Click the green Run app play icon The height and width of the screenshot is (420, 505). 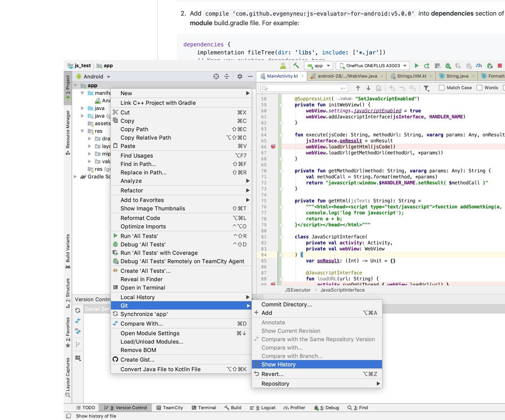pos(416,66)
